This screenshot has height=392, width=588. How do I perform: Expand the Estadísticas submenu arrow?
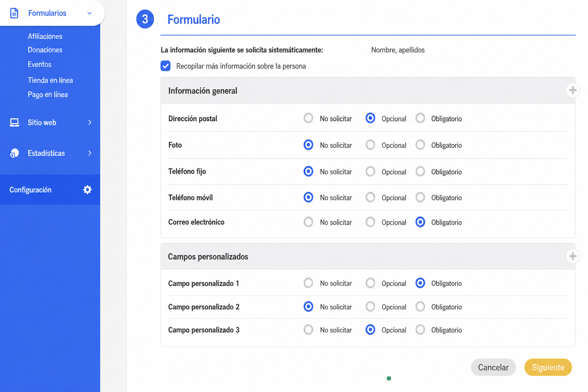coord(90,153)
